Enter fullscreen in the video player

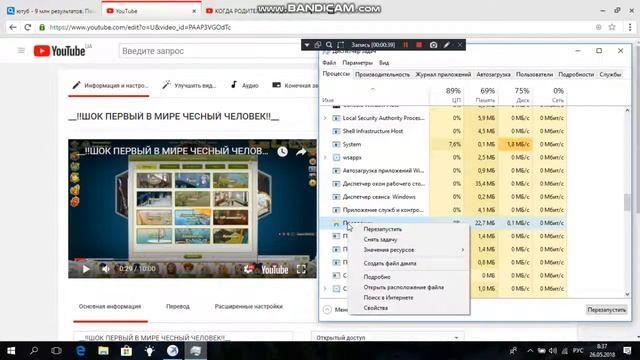point(301,269)
